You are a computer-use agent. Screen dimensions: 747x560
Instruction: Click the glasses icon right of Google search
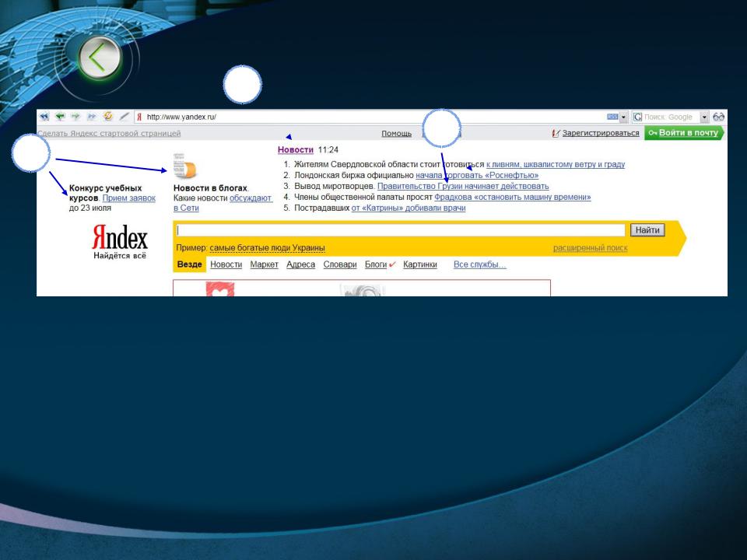click(718, 117)
